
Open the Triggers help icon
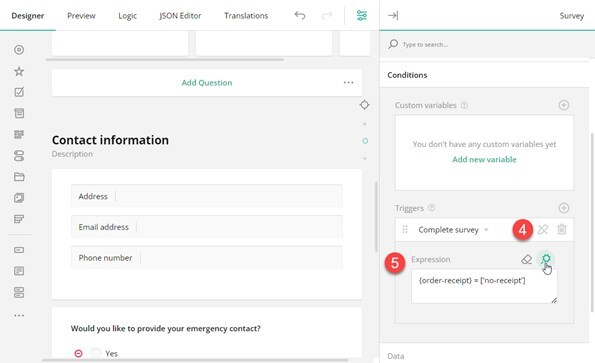click(431, 208)
